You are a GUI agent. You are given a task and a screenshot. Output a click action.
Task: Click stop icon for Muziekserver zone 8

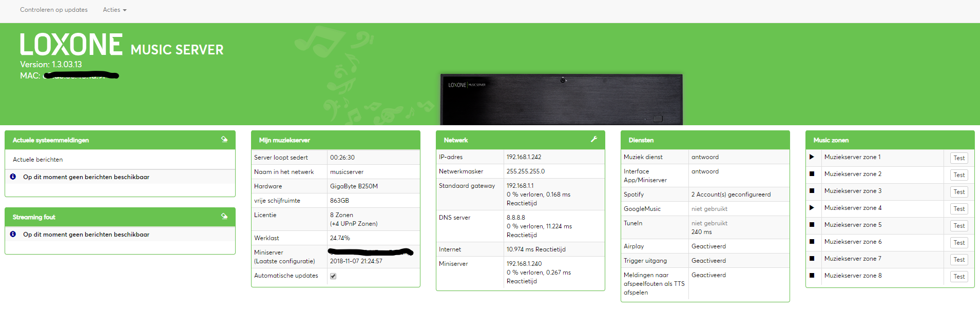coord(812,276)
